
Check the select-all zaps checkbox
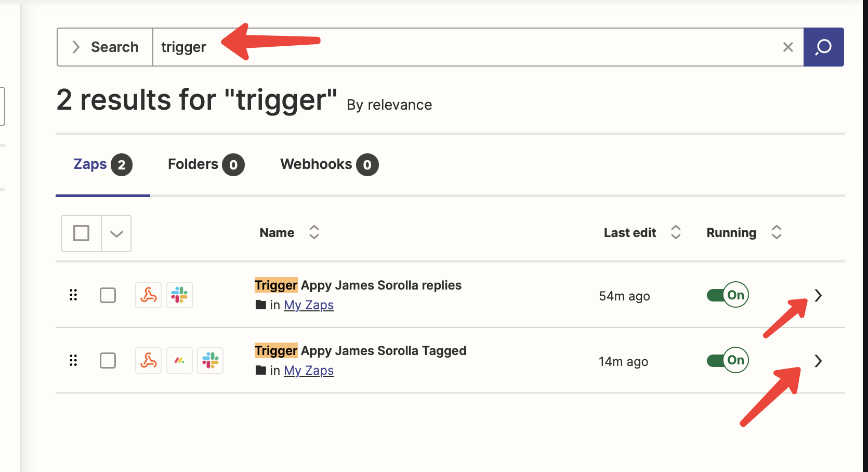pyautogui.click(x=81, y=233)
